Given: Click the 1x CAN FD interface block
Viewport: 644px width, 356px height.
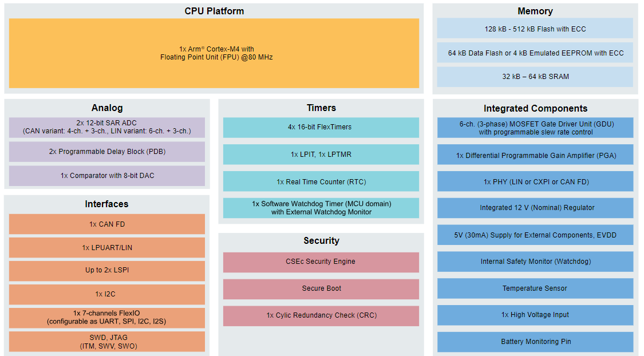Looking at the screenshot, I should [106, 224].
